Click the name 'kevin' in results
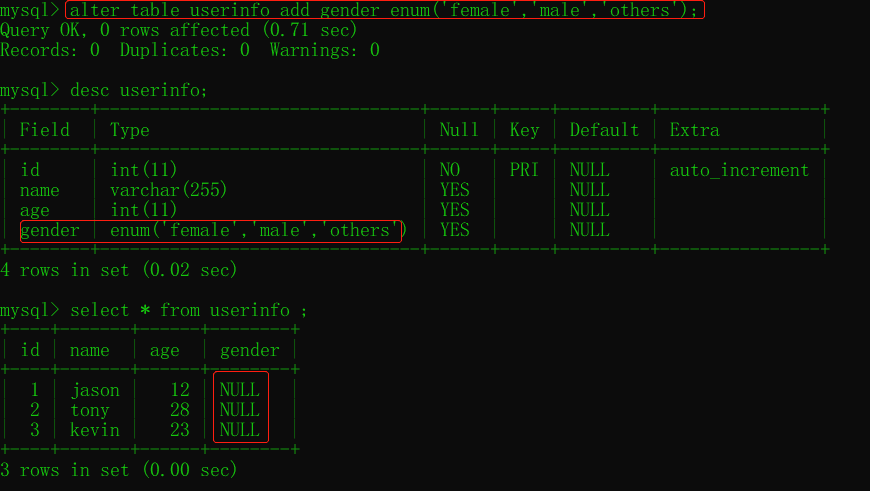870x491 pixels. pyautogui.click(x=95, y=430)
